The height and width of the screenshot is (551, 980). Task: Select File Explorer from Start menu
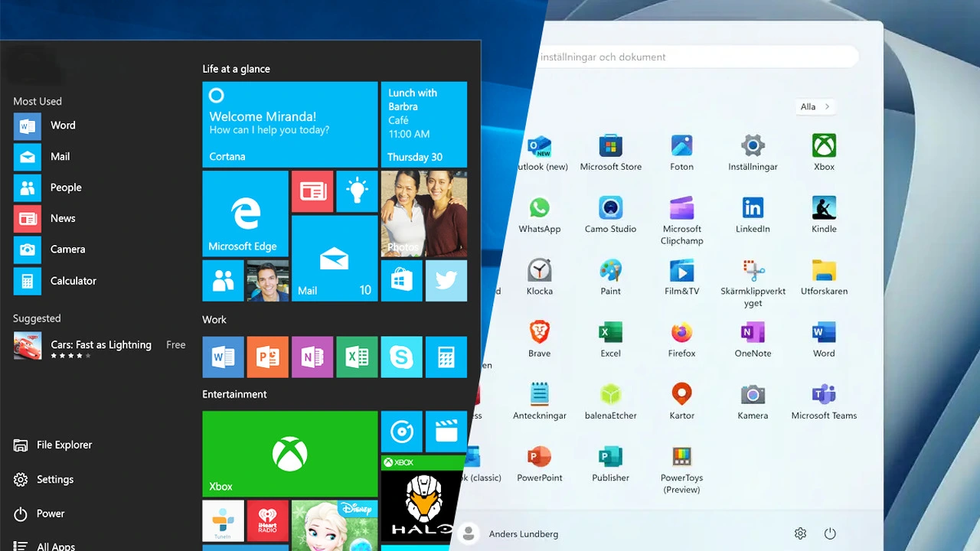(64, 445)
